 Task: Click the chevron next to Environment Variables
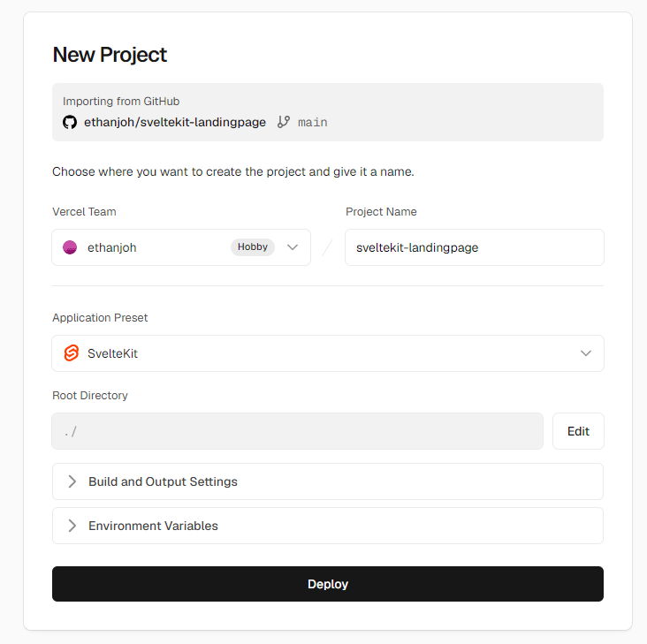coord(72,526)
